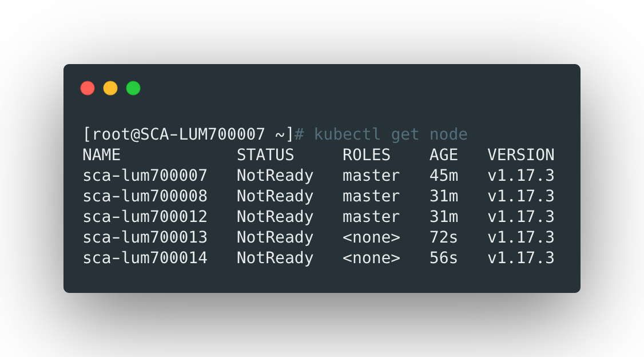Select node name sca-lum700014

[x=145, y=258]
